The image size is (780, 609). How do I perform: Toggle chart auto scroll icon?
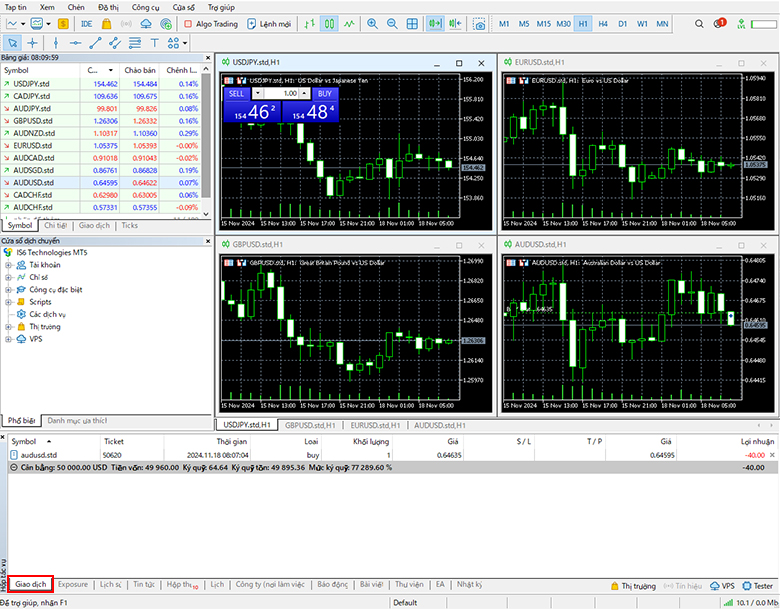[x=435, y=24]
